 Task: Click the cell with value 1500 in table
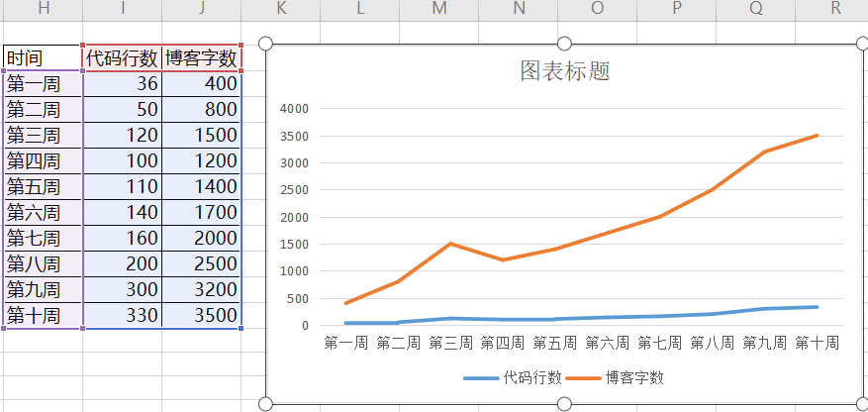tap(202, 135)
